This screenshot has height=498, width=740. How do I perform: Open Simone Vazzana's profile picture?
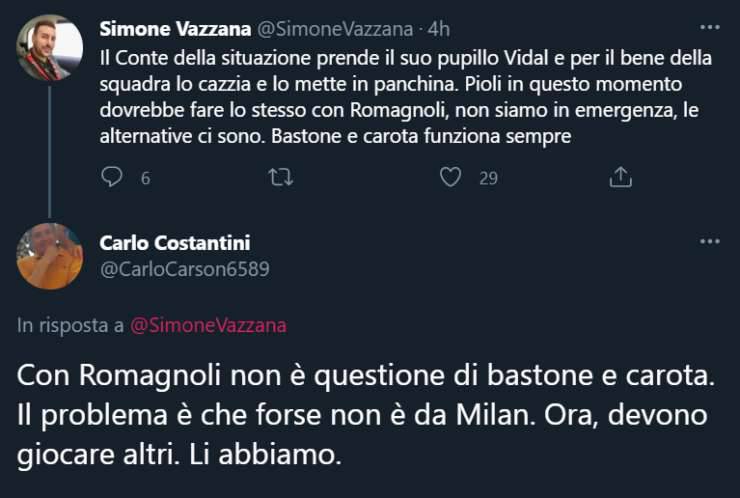50,47
